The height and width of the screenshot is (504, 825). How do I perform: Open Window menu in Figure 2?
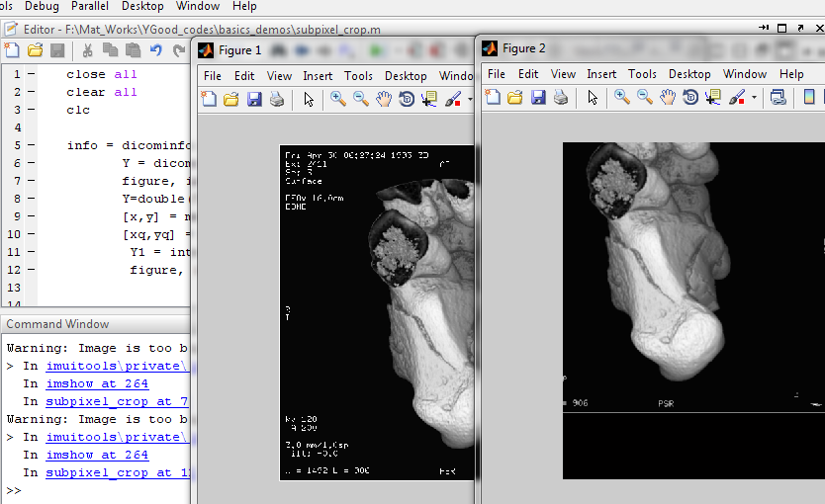coord(745,74)
